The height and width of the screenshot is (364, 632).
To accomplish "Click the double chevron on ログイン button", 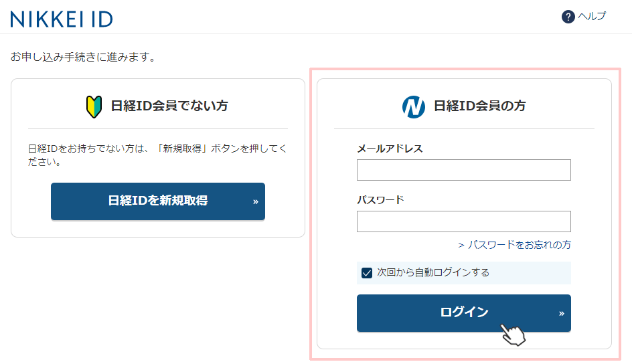I will click(x=562, y=313).
